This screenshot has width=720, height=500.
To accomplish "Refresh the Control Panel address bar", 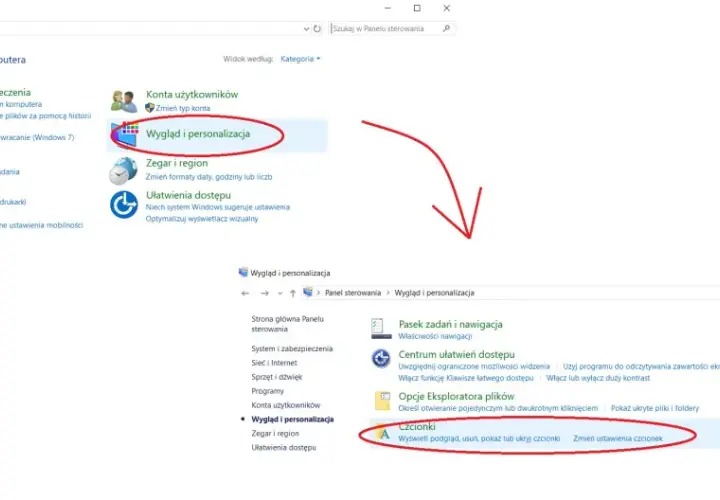I will pyautogui.click(x=317, y=28).
